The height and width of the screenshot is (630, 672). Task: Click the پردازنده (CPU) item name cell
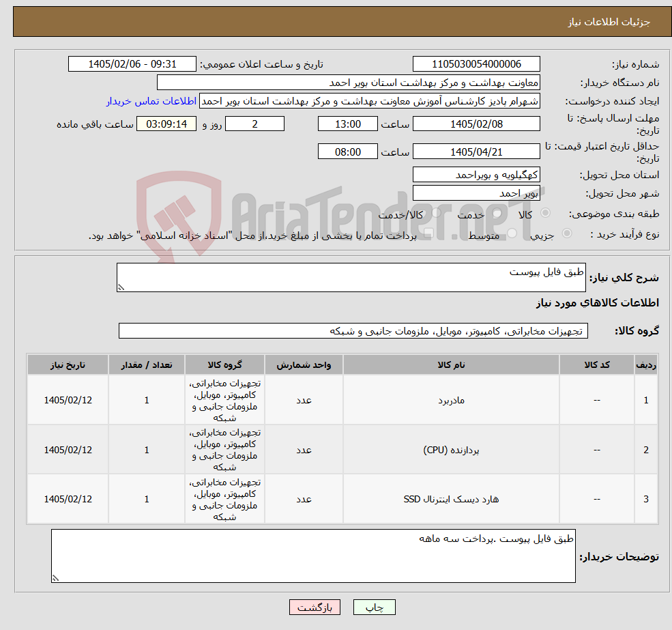pos(451,450)
